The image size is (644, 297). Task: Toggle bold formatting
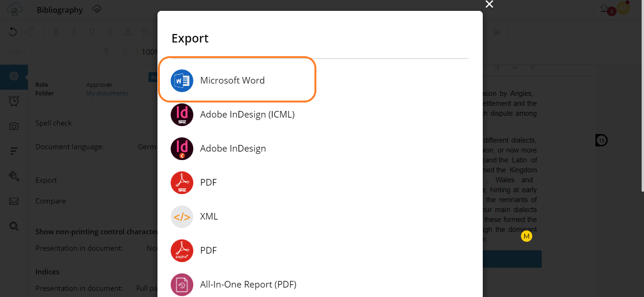tap(56, 32)
